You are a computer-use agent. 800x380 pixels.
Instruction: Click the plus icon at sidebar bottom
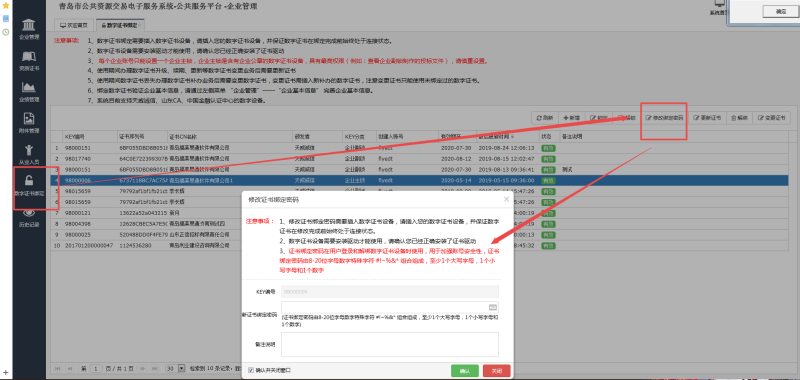click(6, 373)
